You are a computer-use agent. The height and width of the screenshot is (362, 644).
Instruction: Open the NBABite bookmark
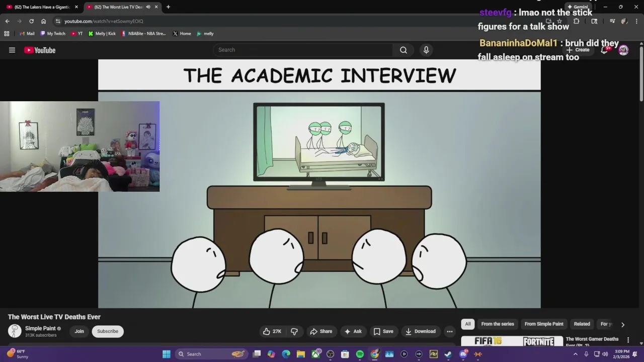pyautogui.click(x=144, y=34)
